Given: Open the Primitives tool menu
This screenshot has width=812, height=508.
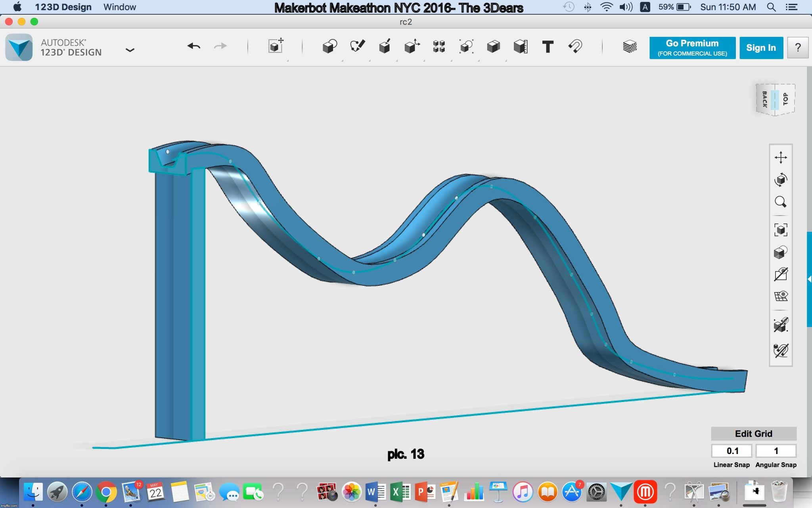Looking at the screenshot, I should click(330, 46).
